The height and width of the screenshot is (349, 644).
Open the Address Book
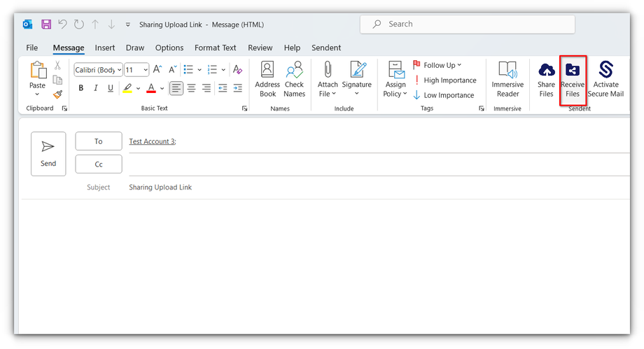[267, 80]
